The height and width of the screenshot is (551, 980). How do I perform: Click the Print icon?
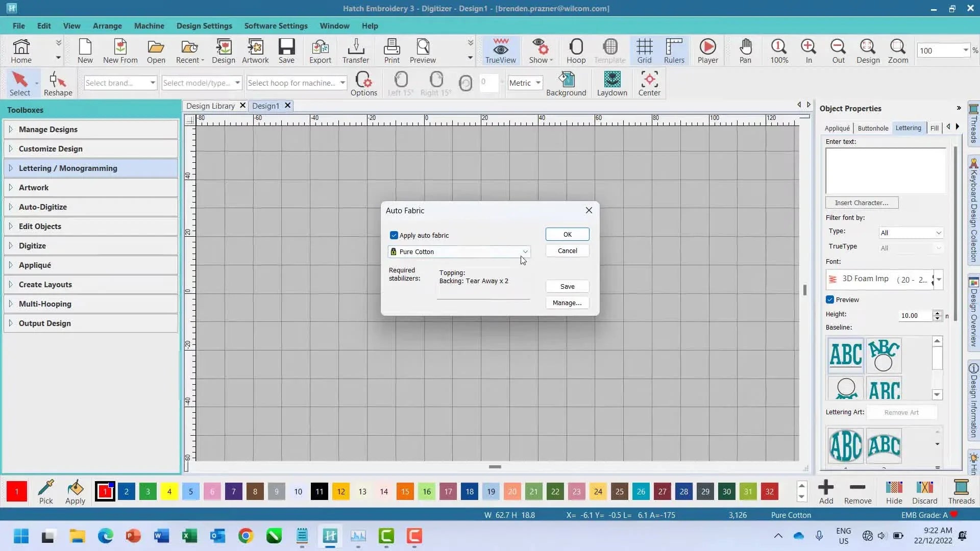pyautogui.click(x=392, y=51)
